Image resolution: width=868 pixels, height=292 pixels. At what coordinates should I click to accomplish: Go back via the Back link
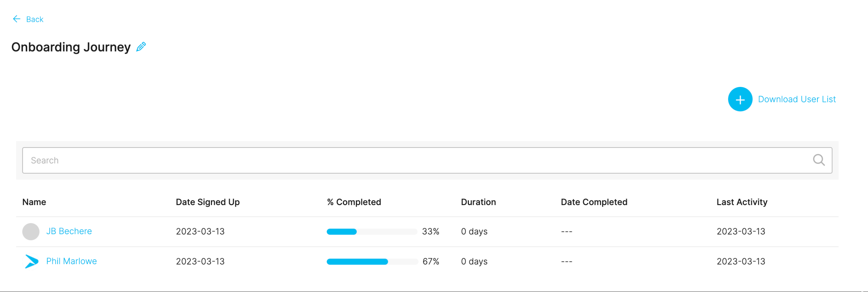tap(35, 20)
